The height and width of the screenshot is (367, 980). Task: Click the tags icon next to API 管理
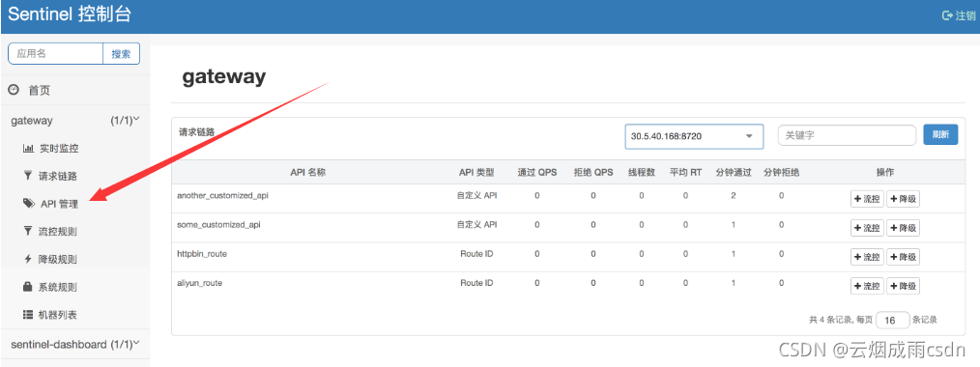pyautogui.click(x=29, y=204)
